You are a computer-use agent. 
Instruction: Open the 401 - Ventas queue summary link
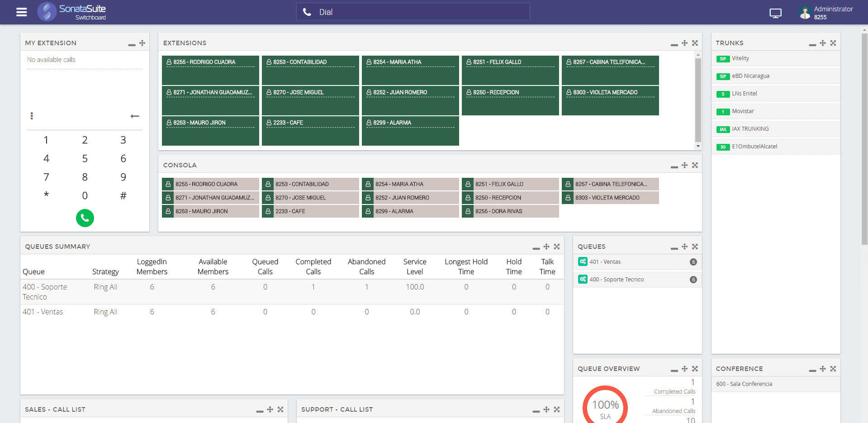point(43,312)
